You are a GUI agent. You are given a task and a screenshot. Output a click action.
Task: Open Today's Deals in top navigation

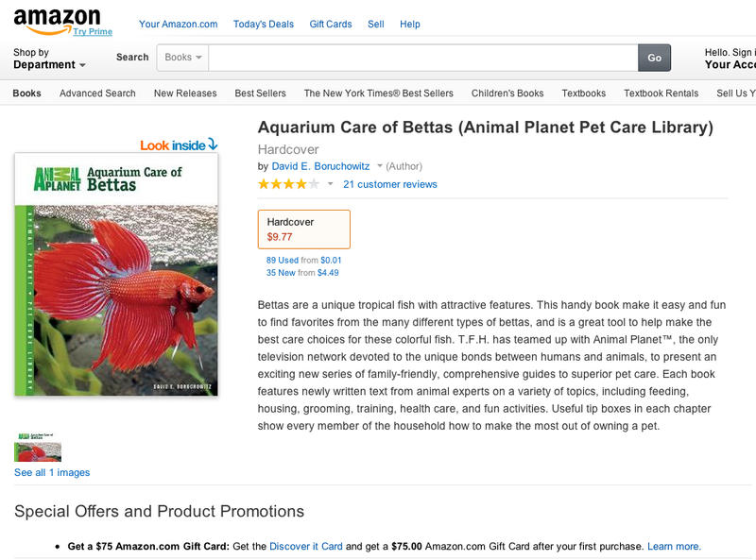click(x=263, y=24)
